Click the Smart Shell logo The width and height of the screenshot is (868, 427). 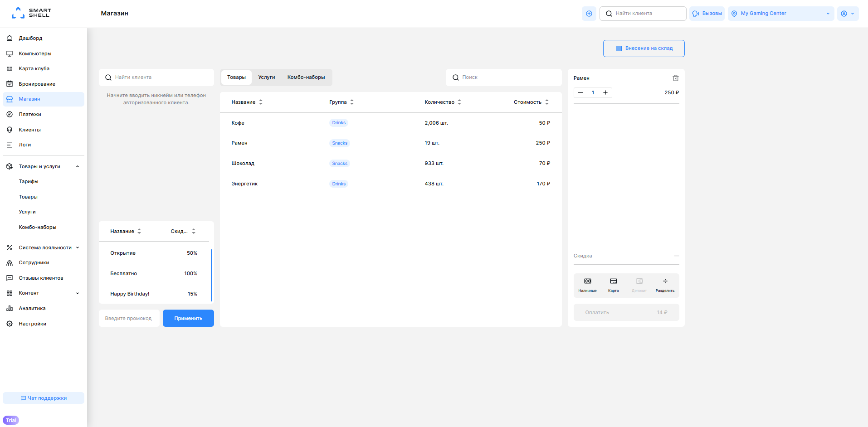(31, 13)
